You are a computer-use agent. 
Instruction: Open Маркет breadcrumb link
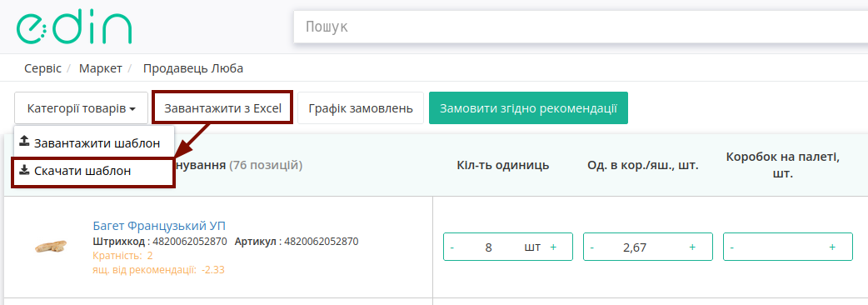(100, 68)
